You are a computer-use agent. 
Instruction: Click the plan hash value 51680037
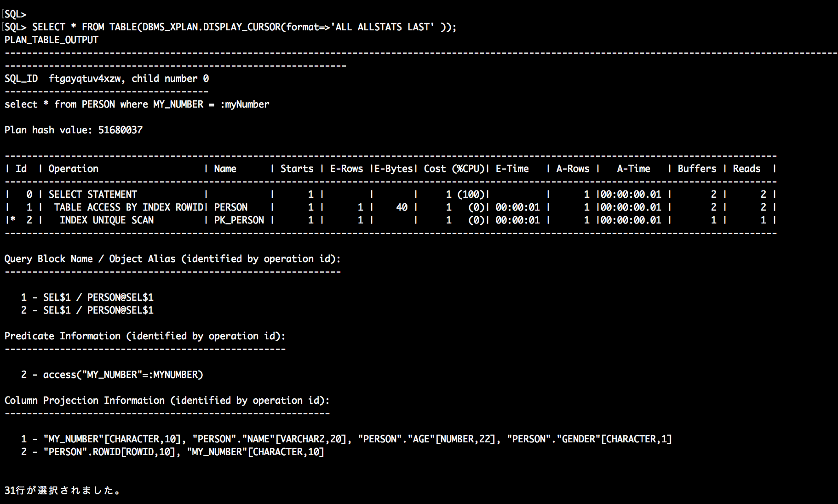pos(120,130)
